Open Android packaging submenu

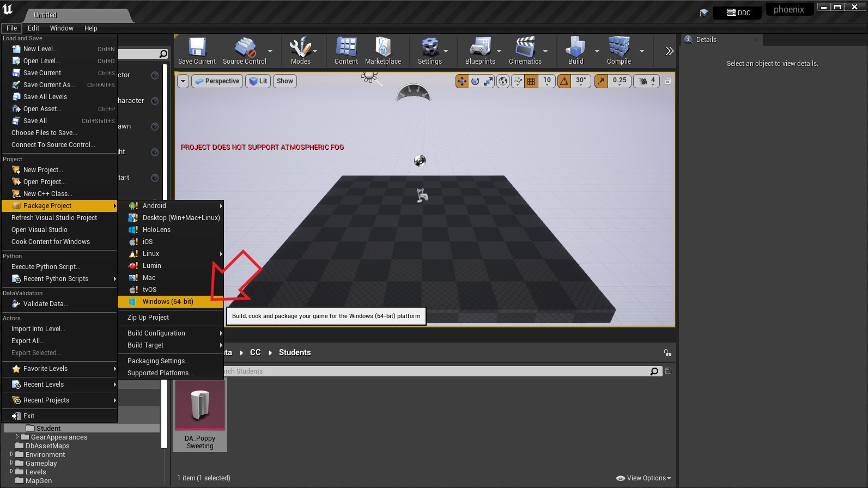coord(171,206)
